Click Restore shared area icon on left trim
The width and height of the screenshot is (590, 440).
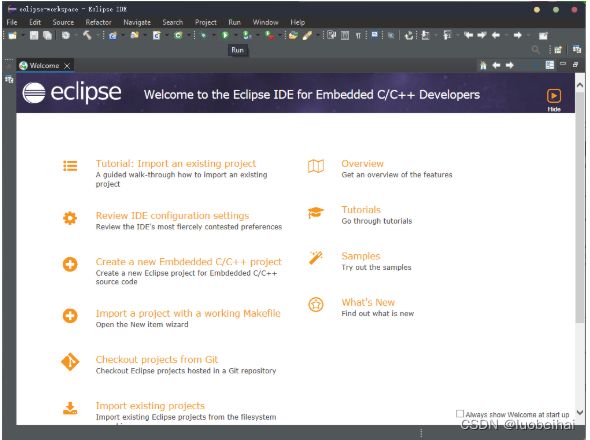point(9,79)
